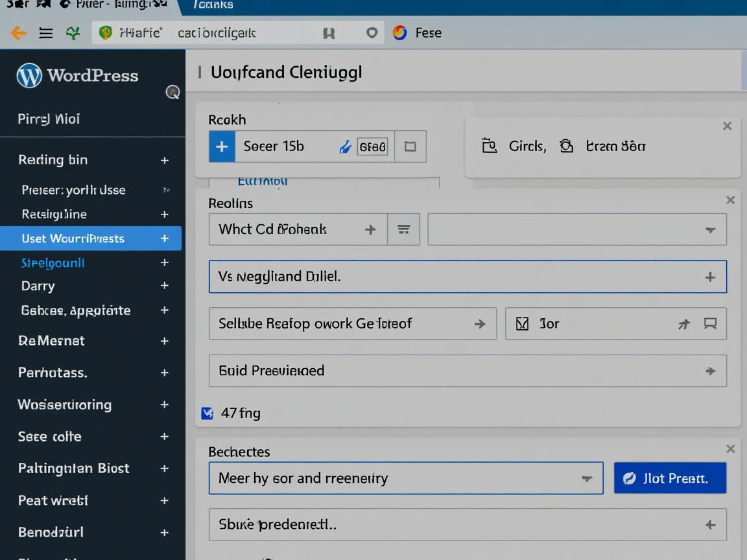Toggle the 47 fing checkbox
Viewport: 747px width, 560px height.
(207, 413)
